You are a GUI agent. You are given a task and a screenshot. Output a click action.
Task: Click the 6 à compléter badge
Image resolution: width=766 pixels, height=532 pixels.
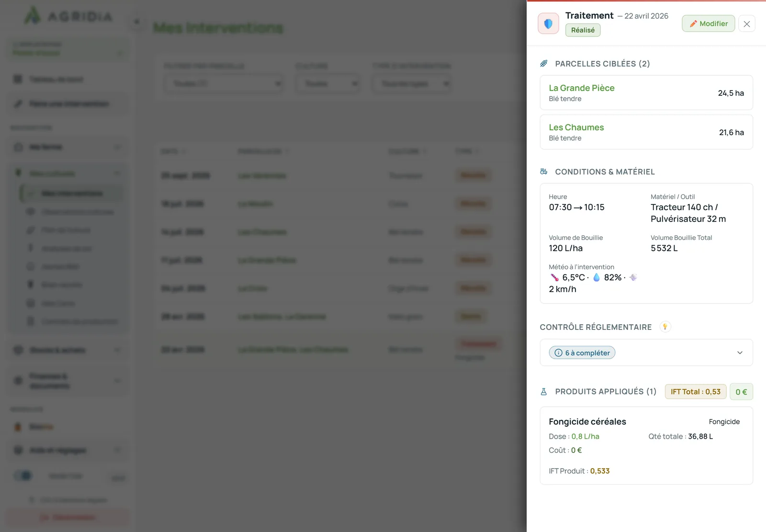click(582, 353)
